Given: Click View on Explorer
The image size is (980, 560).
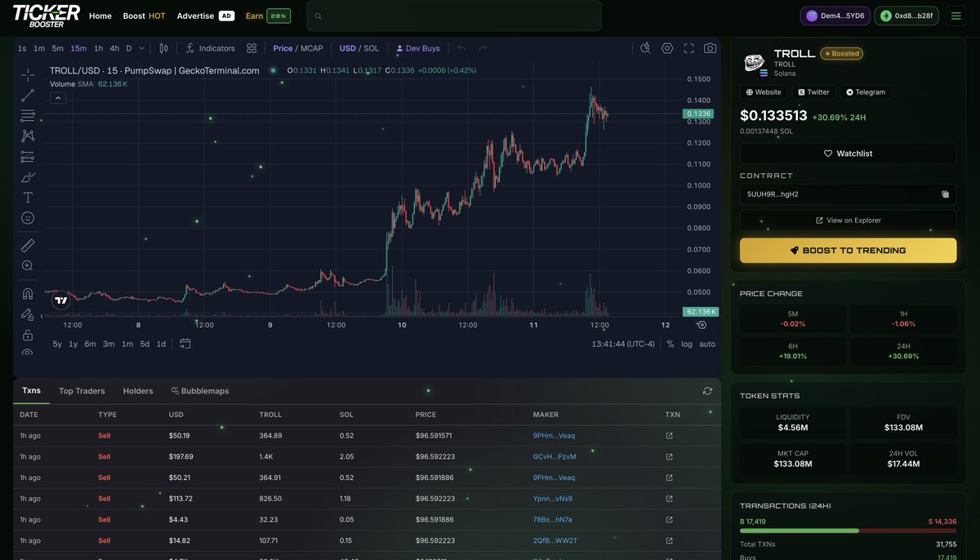Looking at the screenshot, I should tap(848, 220).
